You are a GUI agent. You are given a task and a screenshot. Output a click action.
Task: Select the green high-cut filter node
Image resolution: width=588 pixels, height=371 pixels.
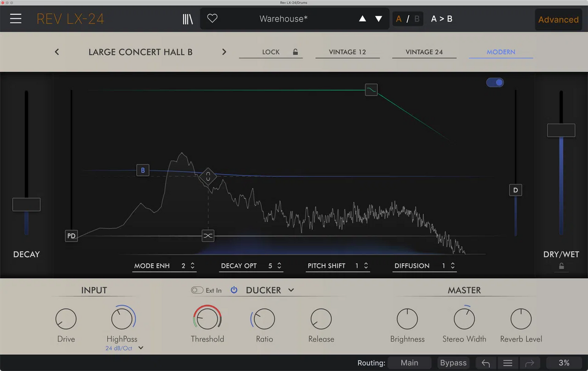pos(371,90)
